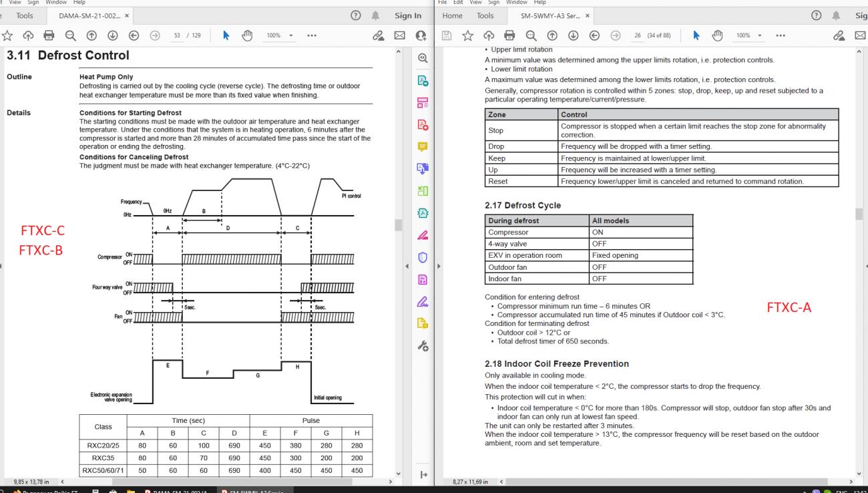Click the pane collapse triangle between both windows
Image resolution: width=868 pixels, height=493 pixels.
[408, 267]
